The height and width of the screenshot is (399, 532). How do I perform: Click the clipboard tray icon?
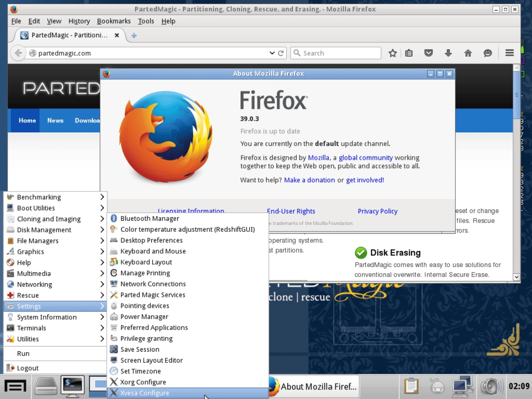coord(411,386)
